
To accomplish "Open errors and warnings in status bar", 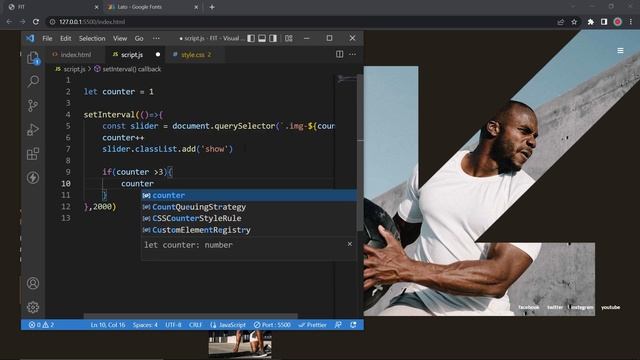I will pyautogui.click(x=41, y=325).
